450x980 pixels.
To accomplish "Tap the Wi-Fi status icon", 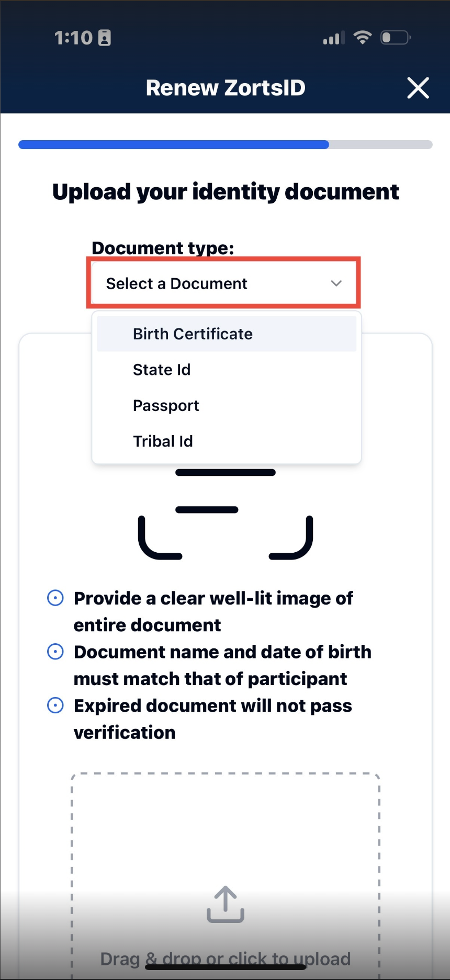I will 362,38.
